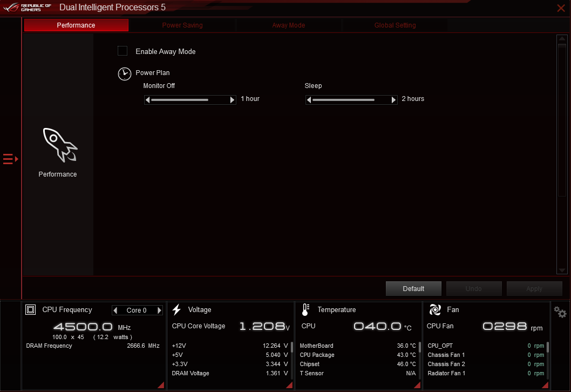Expand the Voltage panel corner triangle
The height and width of the screenshot is (392, 571).
[289, 384]
